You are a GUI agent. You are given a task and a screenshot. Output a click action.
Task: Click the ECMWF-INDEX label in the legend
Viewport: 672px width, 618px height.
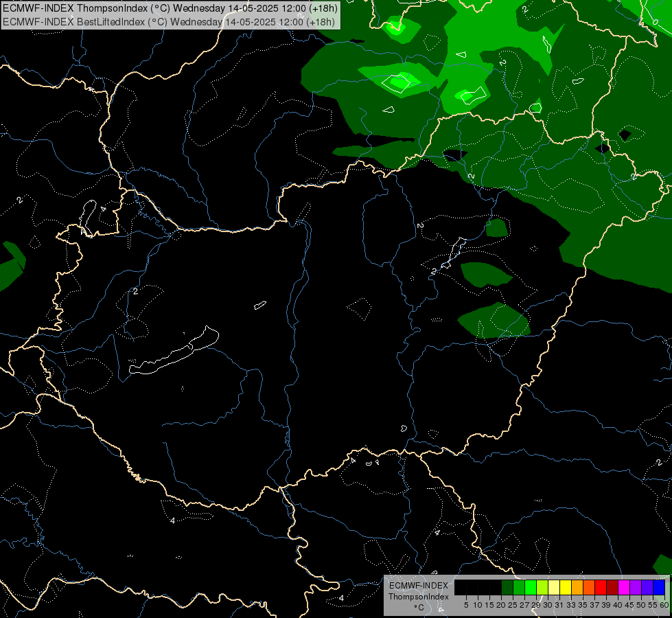point(419,586)
